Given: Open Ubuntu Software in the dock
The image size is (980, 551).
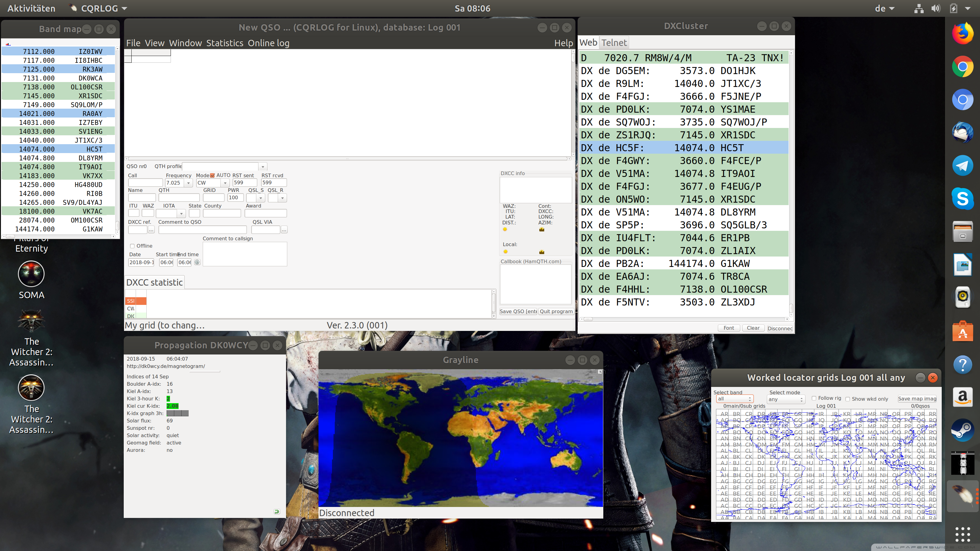Looking at the screenshot, I should tap(963, 331).
